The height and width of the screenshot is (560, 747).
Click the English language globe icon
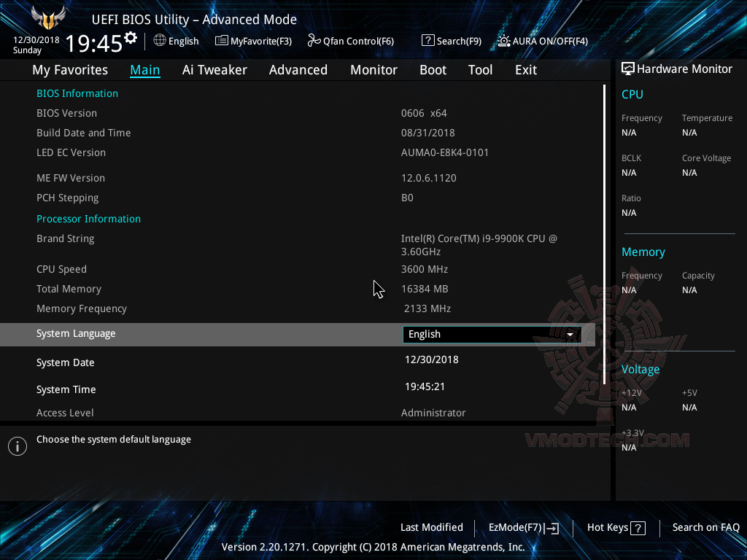pyautogui.click(x=159, y=41)
